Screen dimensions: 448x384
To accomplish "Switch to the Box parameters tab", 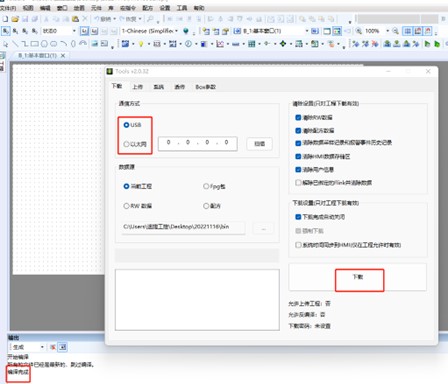I will pyautogui.click(x=205, y=87).
